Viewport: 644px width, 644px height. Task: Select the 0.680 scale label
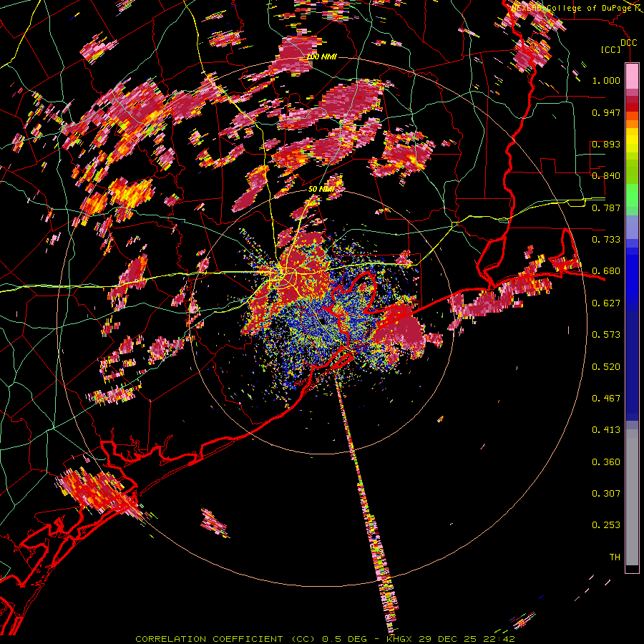[x=606, y=270]
